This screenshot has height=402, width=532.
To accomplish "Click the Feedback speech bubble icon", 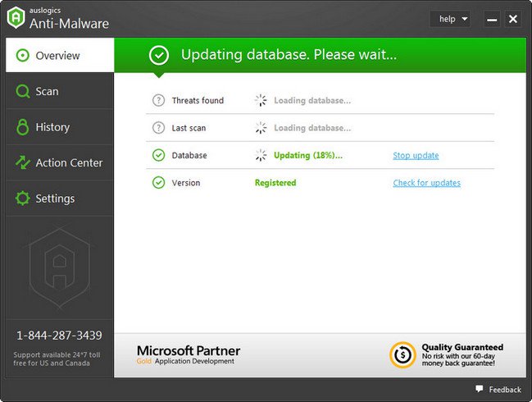I will (479, 389).
